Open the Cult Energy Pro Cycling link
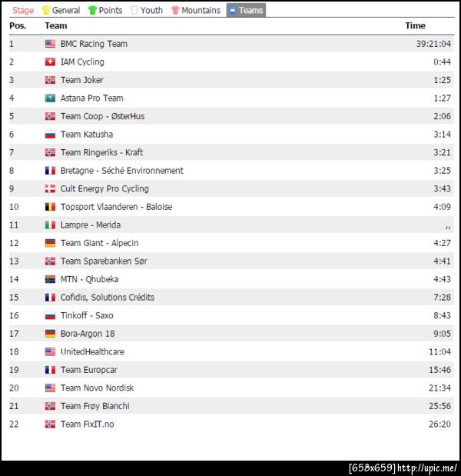The image size is (461, 476). click(x=104, y=189)
